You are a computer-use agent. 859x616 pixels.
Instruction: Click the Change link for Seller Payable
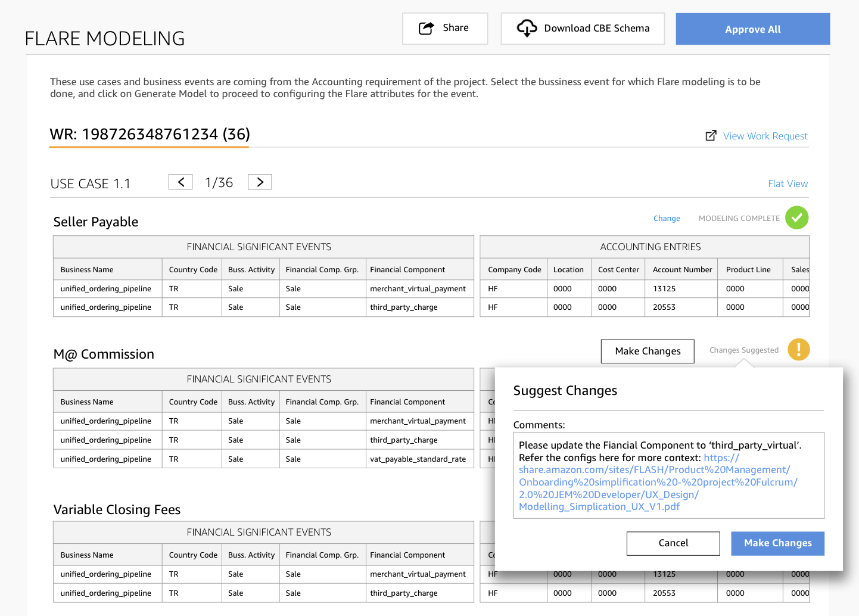pos(667,219)
